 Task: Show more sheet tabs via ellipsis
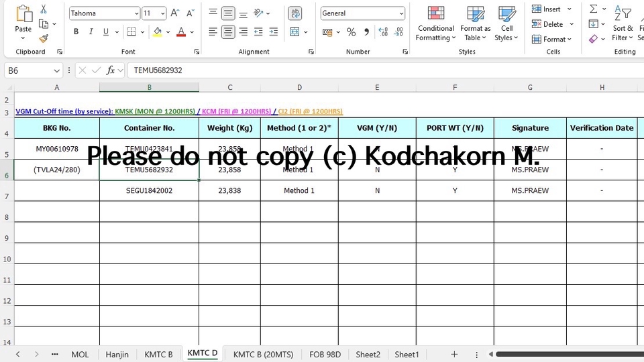[x=54, y=354]
